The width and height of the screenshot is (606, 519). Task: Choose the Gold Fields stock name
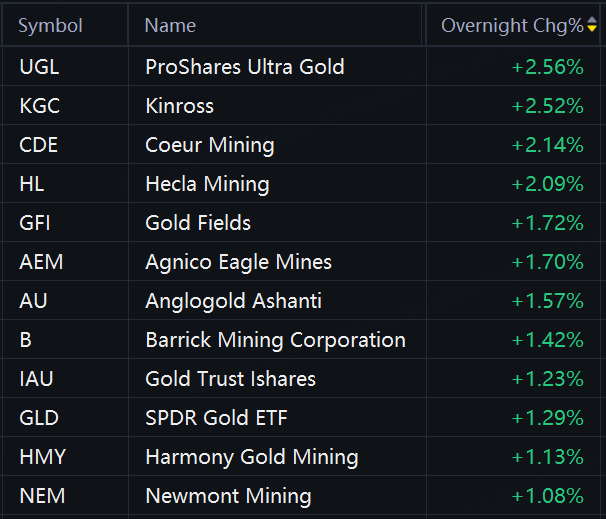[198, 223]
